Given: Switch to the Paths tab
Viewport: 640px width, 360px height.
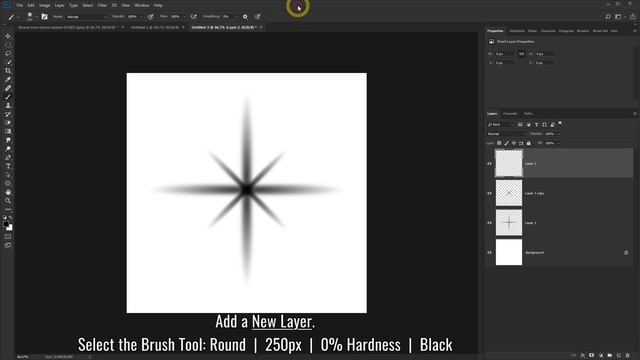Looking at the screenshot, I should point(528,113).
